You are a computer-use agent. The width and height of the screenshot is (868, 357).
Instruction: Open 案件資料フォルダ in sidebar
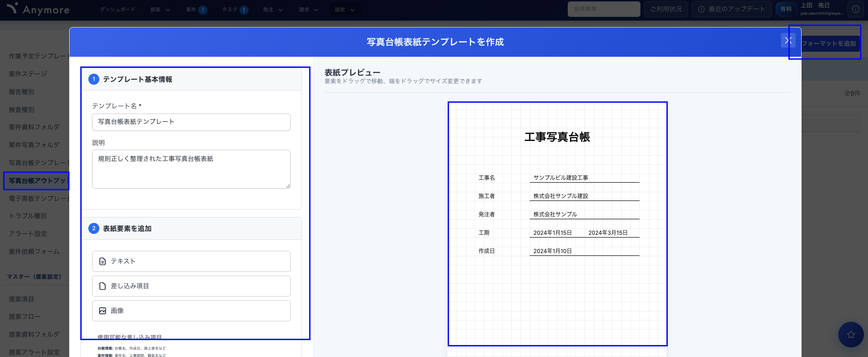(x=34, y=127)
